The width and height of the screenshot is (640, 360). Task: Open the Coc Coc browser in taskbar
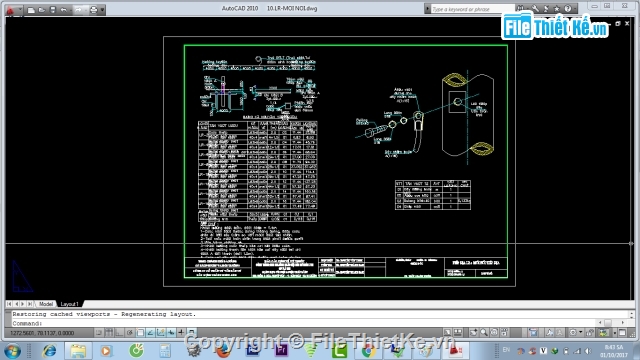click(x=136, y=351)
